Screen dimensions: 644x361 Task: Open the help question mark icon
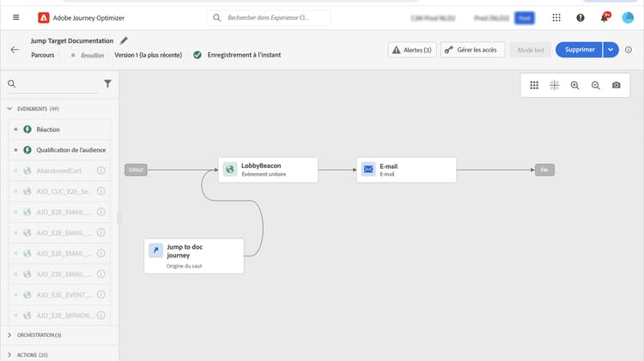[x=580, y=18]
